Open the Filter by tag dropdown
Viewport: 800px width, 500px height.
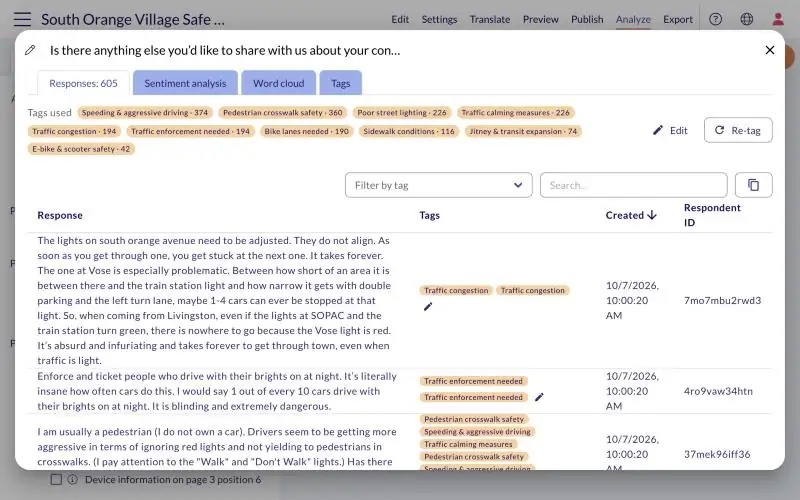(438, 185)
